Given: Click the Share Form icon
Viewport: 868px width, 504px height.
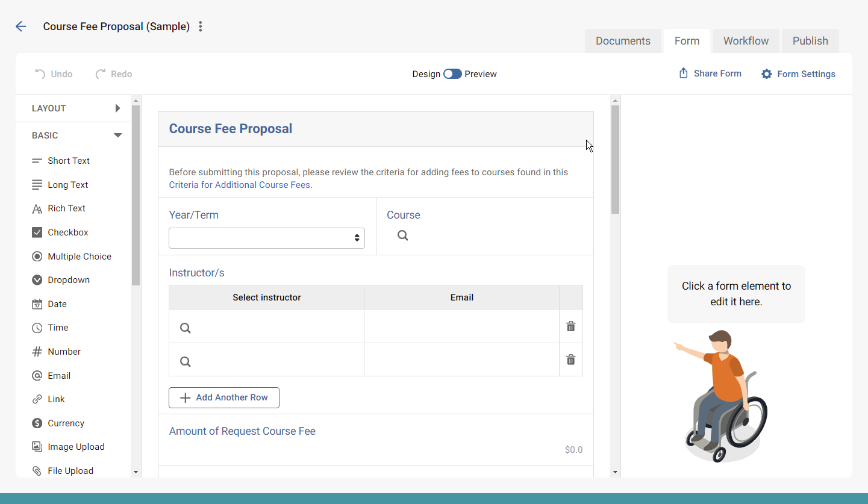Looking at the screenshot, I should click(x=683, y=73).
